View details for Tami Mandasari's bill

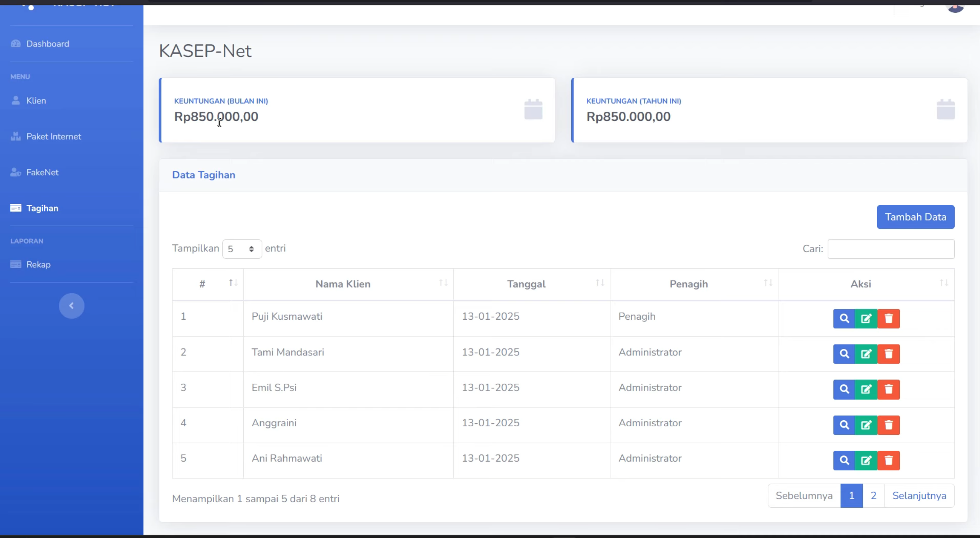pyautogui.click(x=844, y=354)
